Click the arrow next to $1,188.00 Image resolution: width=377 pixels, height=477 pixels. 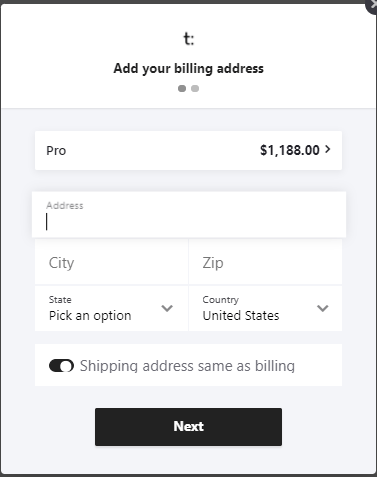click(x=328, y=149)
